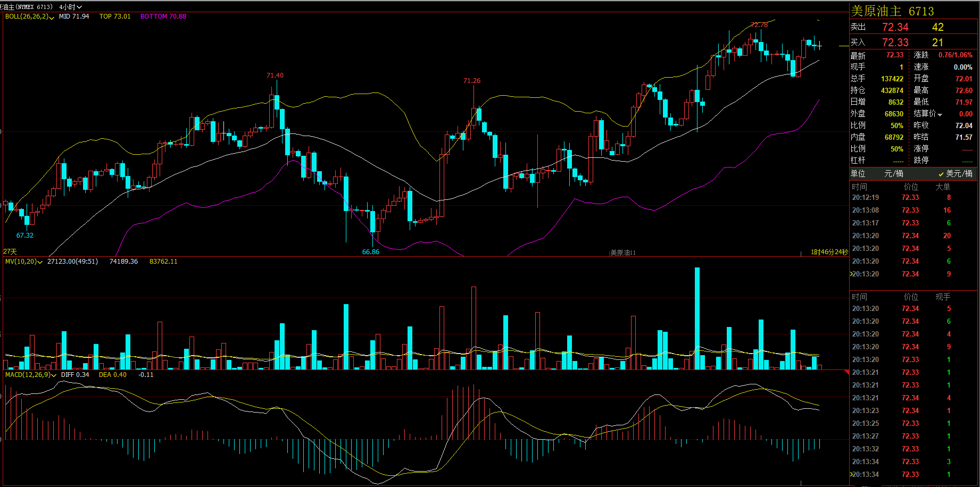The width and height of the screenshot is (980, 487).
Task: Click the 美原油主 6713 contract title
Action: click(x=892, y=11)
